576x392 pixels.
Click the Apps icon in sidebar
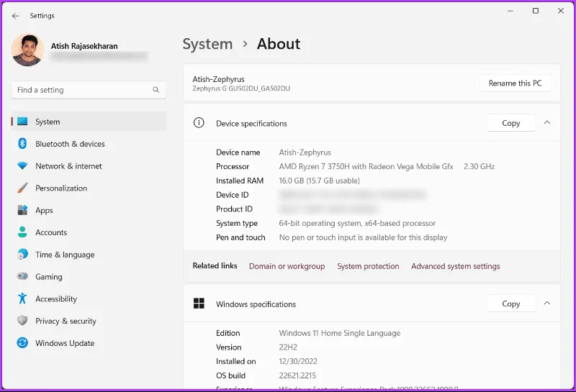[x=22, y=210]
